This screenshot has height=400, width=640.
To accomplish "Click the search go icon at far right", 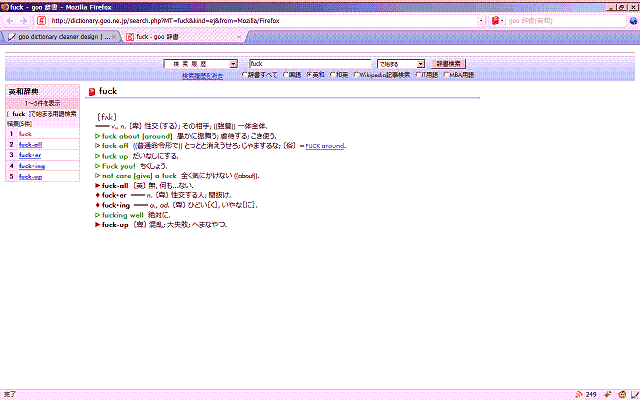I will click(633, 21).
